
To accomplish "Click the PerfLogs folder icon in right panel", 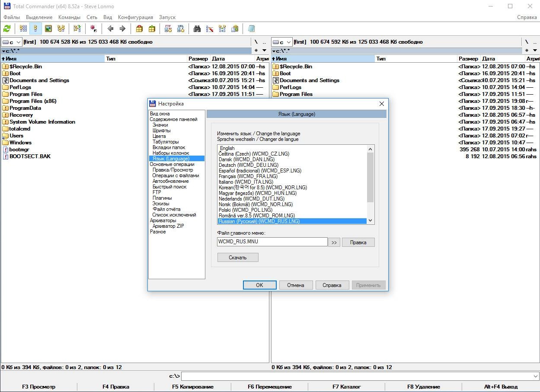I will coord(275,87).
